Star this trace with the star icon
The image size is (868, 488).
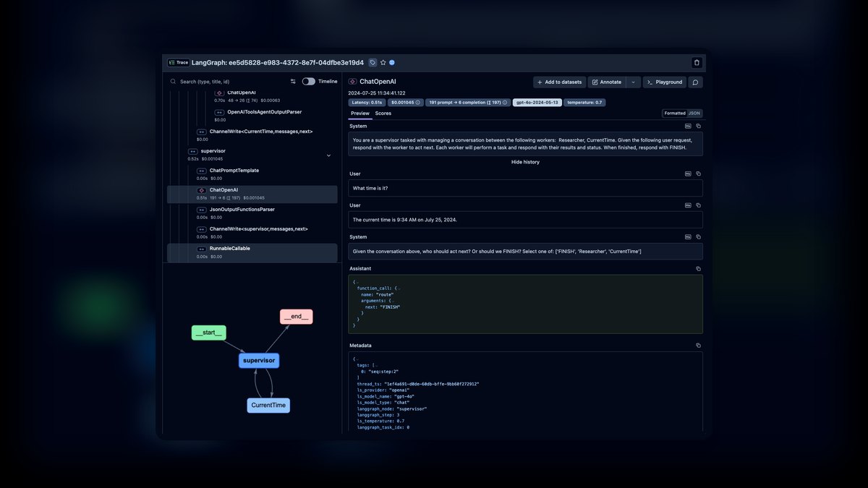pos(383,63)
